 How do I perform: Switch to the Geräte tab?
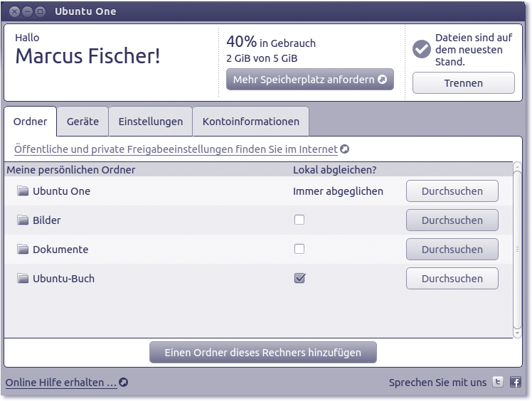click(83, 122)
